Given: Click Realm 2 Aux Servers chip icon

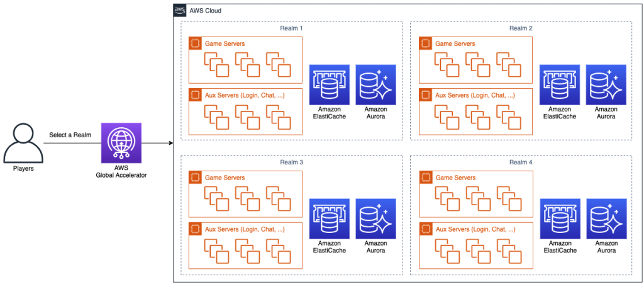Looking at the screenshot, I should tap(426, 95).
